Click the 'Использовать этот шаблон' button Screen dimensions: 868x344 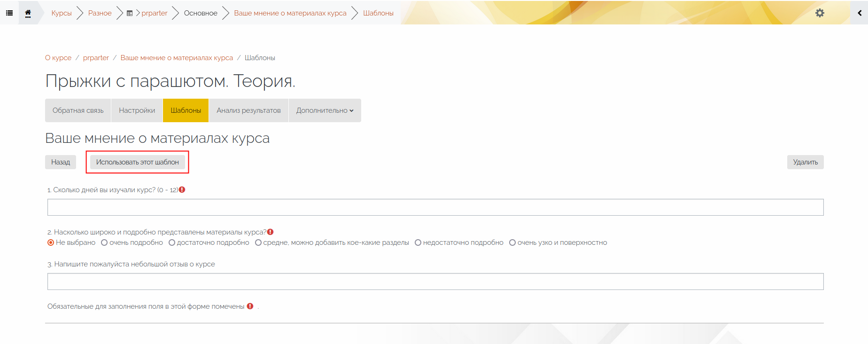pos(138,162)
